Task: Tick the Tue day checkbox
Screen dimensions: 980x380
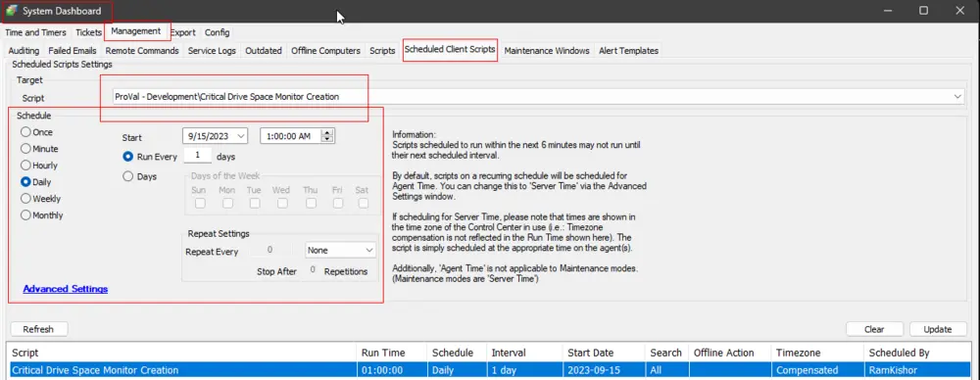Action: click(255, 203)
